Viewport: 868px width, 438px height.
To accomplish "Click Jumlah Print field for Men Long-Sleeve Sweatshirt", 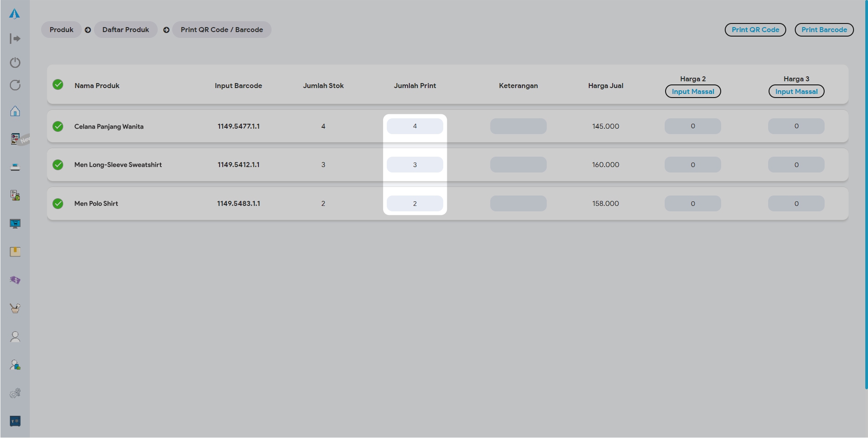I will pos(415,165).
